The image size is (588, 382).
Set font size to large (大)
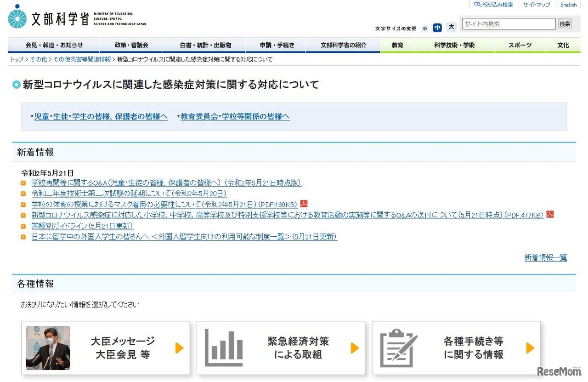coord(451,27)
